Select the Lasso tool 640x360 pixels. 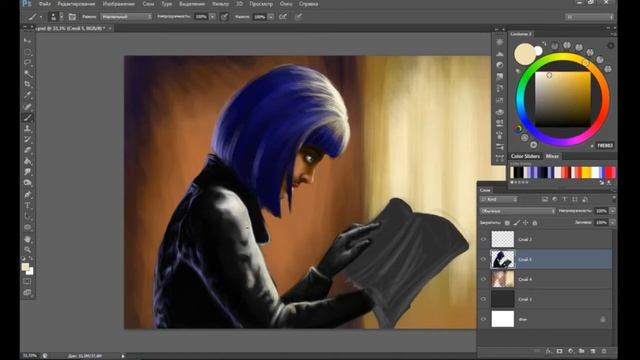tap(27, 62)
